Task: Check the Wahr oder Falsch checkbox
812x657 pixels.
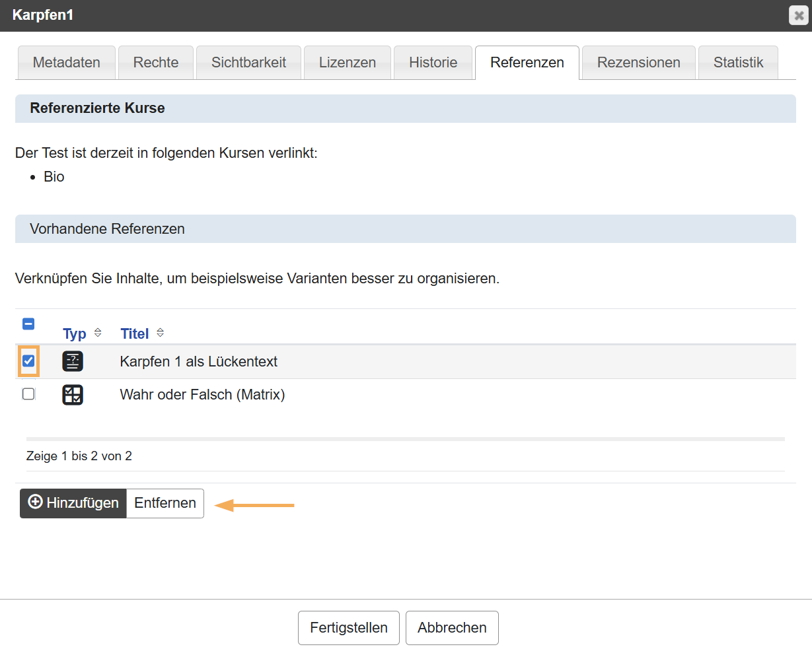Action: pyautogui.click(x=28, y=394)
